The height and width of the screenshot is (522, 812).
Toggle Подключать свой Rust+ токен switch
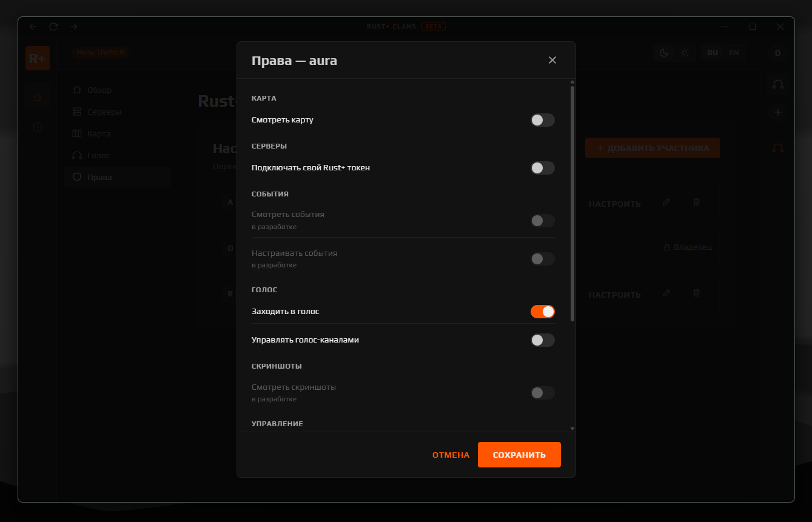pyautogui.click(x=543, y=168)
